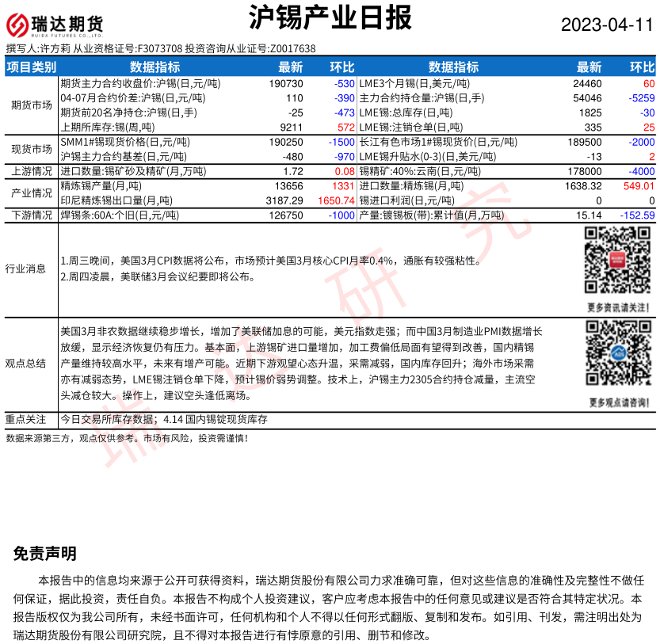Viewport: 660px width, 644px height.
Task: Select the 现货市场 category cell
Action: 32,149
